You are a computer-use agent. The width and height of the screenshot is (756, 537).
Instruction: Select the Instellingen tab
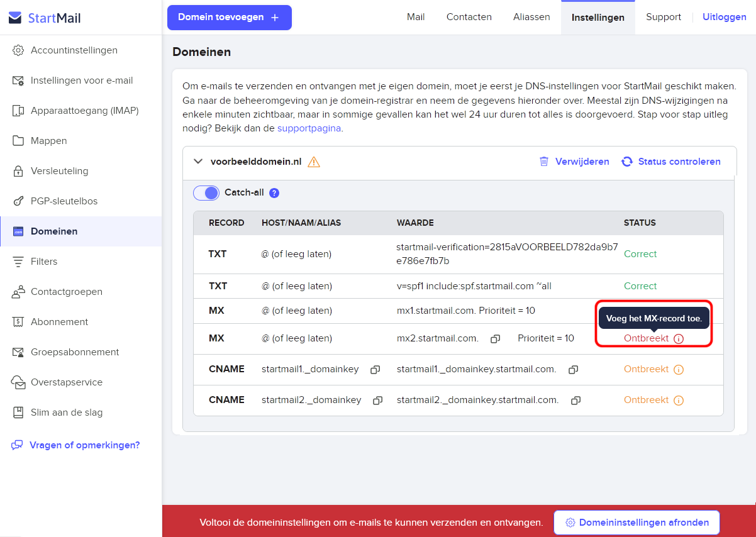(598, 18)
